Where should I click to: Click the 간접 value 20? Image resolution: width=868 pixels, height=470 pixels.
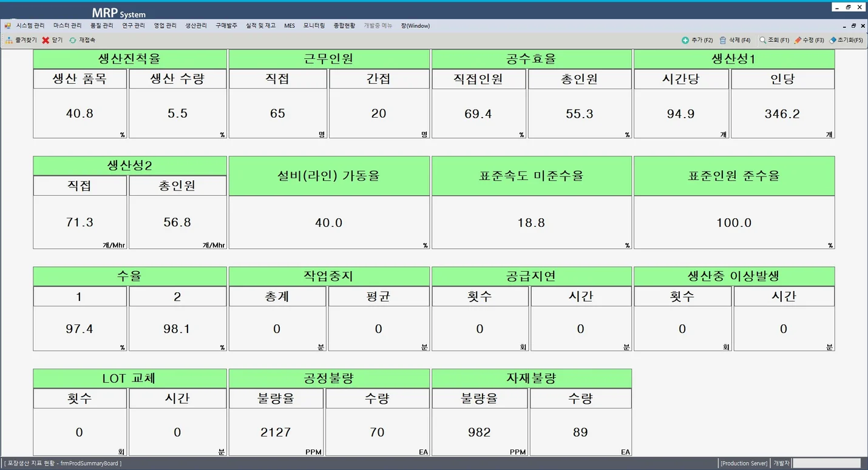coord(379,113)
